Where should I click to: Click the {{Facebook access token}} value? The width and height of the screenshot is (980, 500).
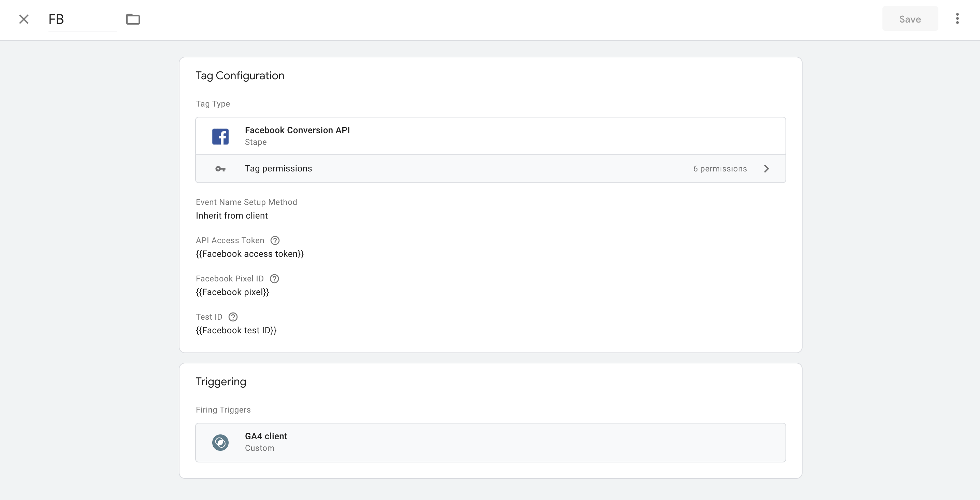tap(249, 254)
